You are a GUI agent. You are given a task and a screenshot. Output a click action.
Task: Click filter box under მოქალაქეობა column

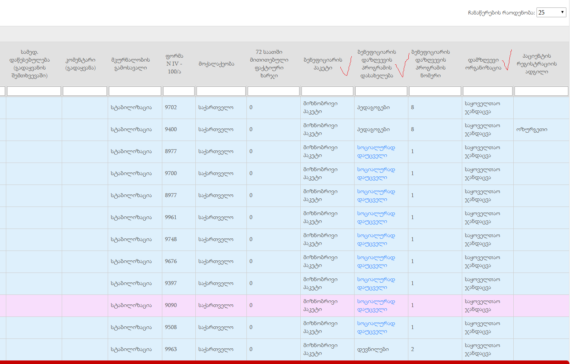point(221,91)
